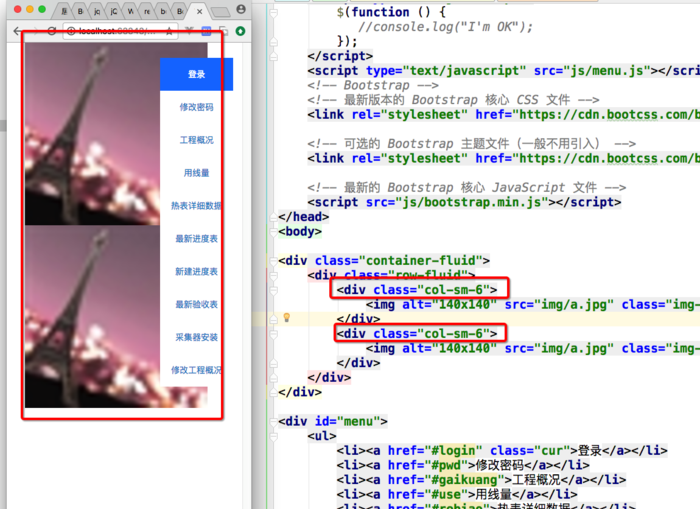Click the bottom Eiffel Tower image

click(x=116, y=317)
